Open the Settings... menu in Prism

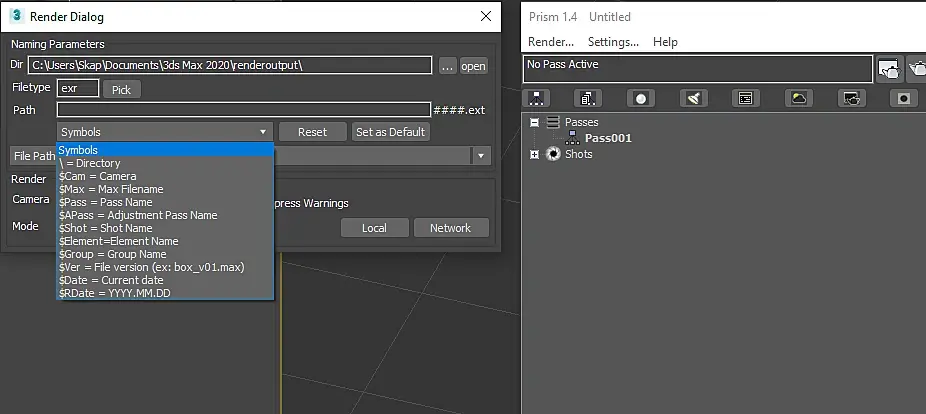[x=614, y=42]
